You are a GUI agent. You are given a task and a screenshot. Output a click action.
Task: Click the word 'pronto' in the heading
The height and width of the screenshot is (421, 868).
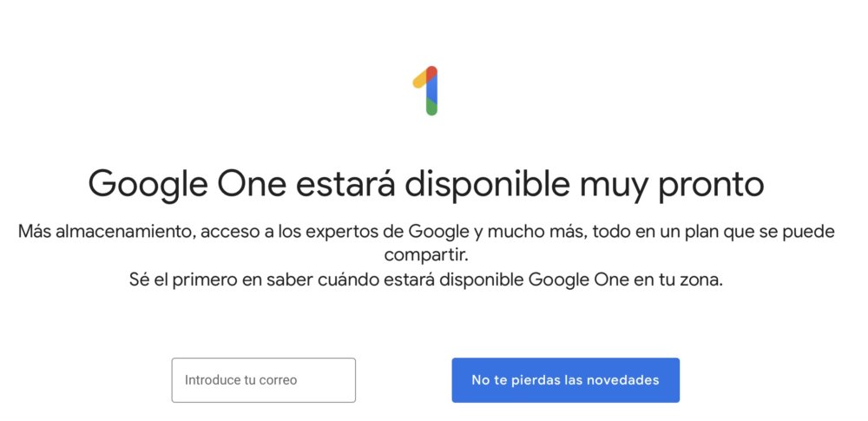point(712,187)
